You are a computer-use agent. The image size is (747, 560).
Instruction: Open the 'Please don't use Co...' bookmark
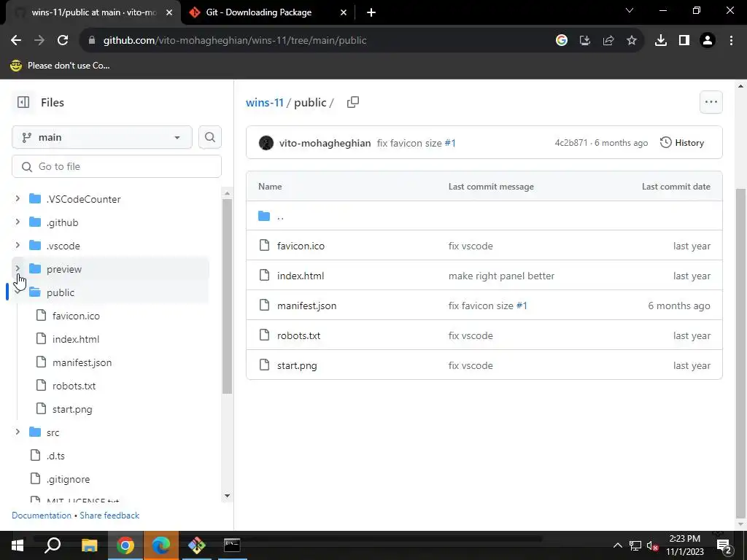60,66
